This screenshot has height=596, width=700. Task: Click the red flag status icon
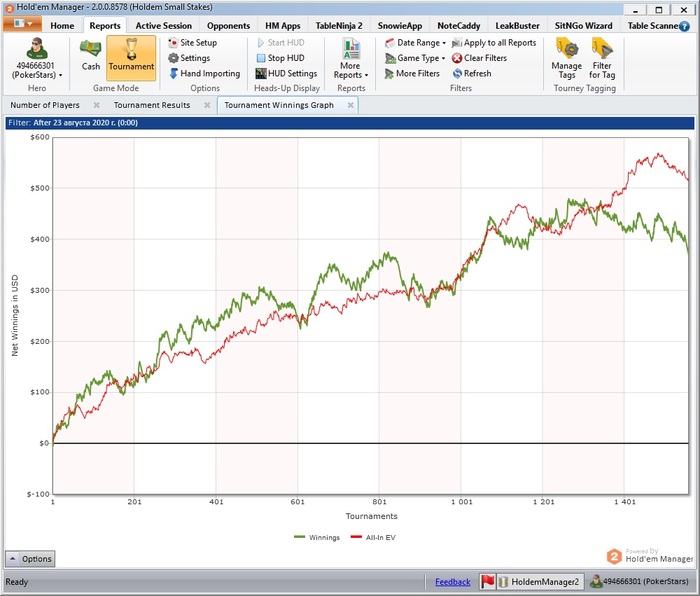[x=487, y=581]
